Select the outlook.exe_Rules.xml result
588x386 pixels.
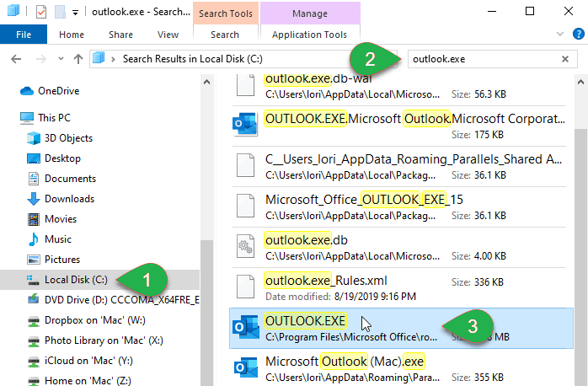[399, 288]
